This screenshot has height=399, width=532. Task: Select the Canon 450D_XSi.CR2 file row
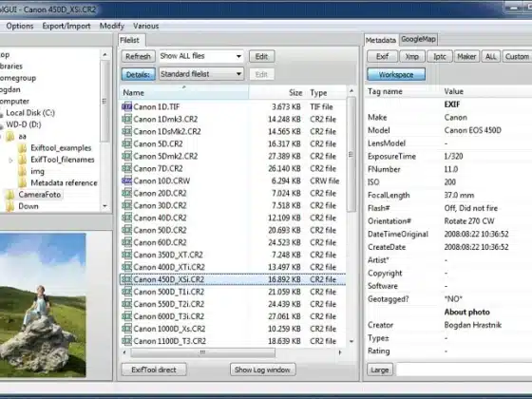(233, 279)
